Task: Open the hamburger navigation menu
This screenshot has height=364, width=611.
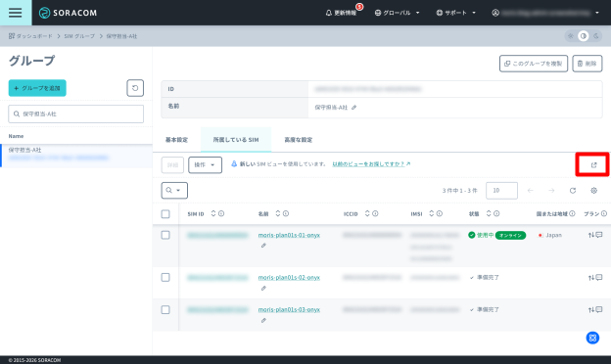Action: (16, 13)
